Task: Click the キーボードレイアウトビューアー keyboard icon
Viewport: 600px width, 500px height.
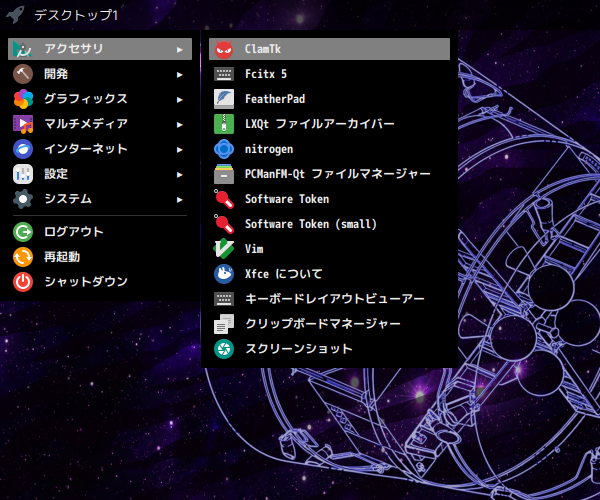Action: click(x=224, y=299)
